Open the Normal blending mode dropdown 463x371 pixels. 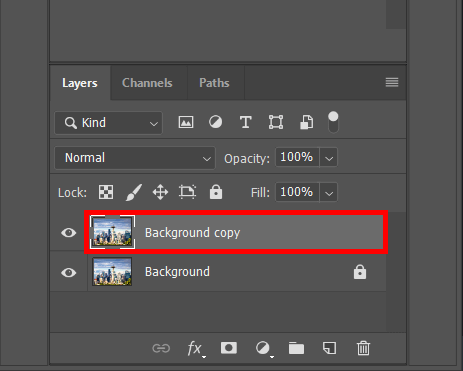click(x=135, y=158)
